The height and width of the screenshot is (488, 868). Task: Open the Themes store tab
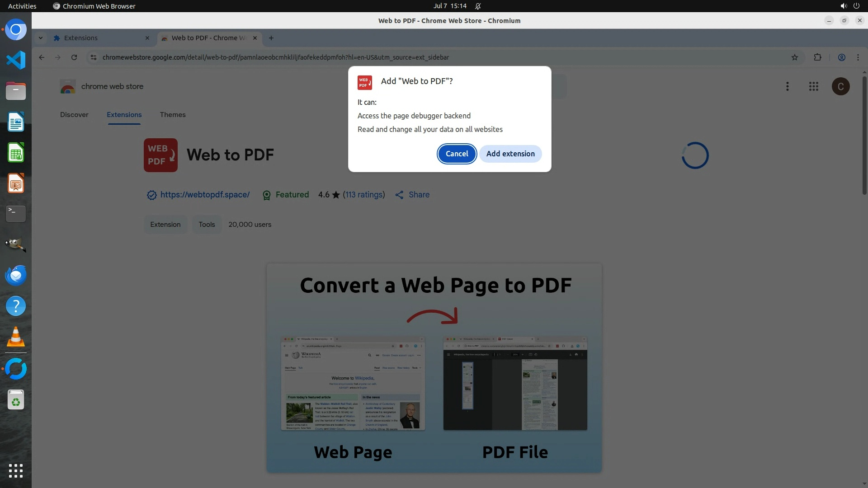click(x=172, y=115)
